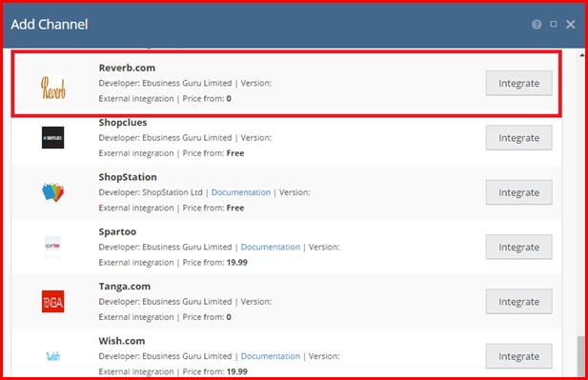Viewport: 588px width, 380px height.
Task: Integrate the ShopStation channel
Action: pos(519,192)
